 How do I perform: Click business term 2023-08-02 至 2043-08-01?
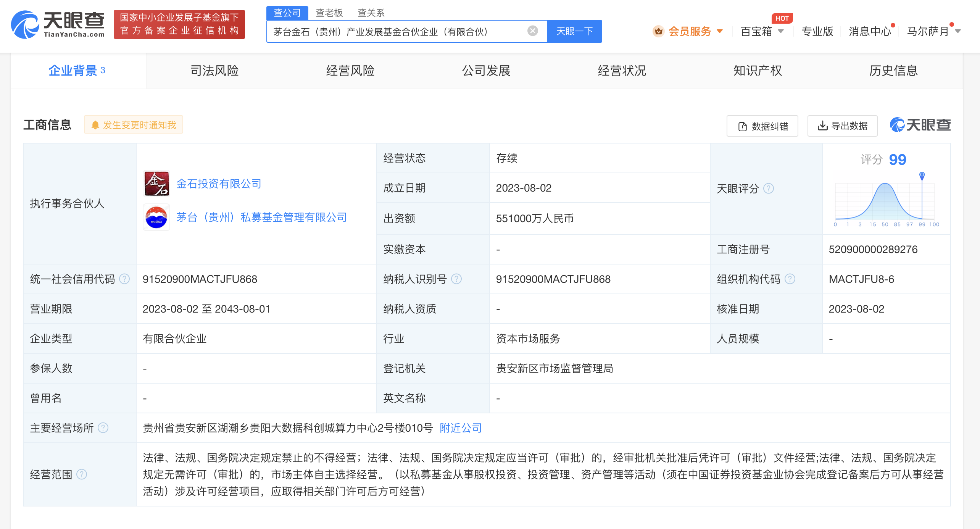[206, 309]
